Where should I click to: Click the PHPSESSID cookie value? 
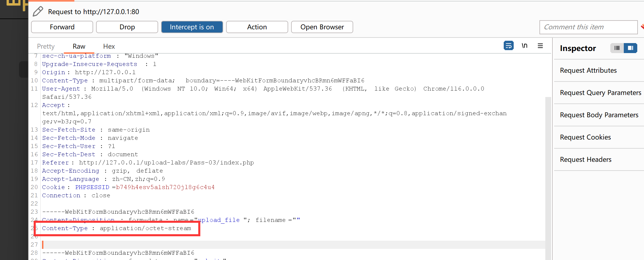(165, 187)
